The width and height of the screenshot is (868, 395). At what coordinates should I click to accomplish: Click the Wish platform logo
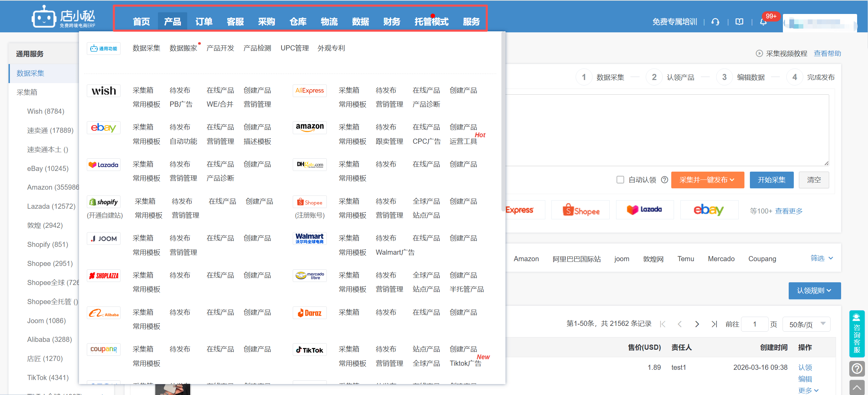pos(103,90)
